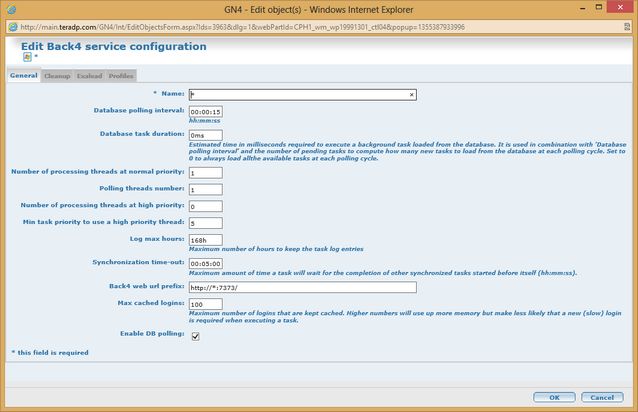The height and width of the screenshot is (412, 638).
Task: Edit the Log max hours field
Action: pyautogui.click(x=205, y=240)
